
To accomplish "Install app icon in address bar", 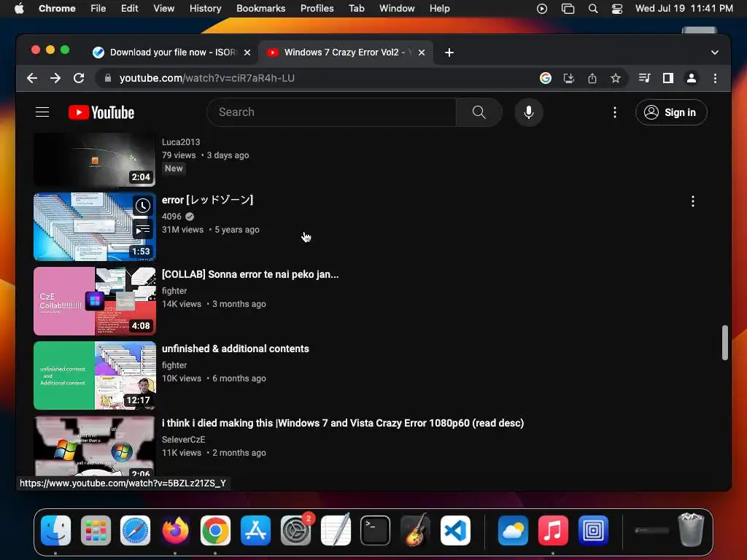I will click(569, 78).
